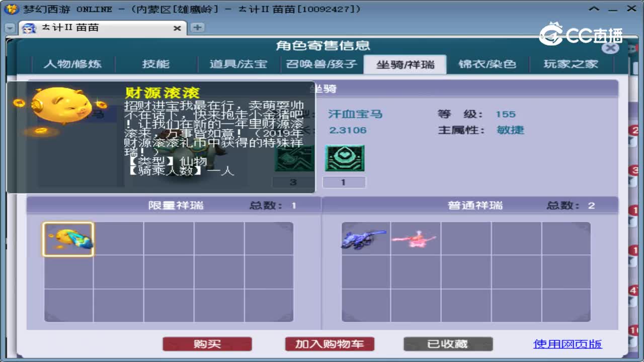The height and width of the screenshot is (362, 644).
Task: Close the 角色寄售信息 dialog
Action: (x=610, y=48)
